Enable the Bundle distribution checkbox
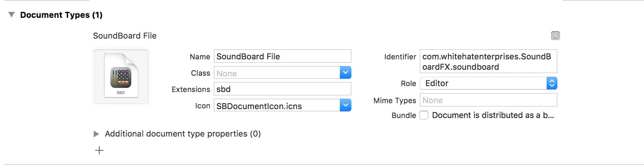 [x=424, y=115]
